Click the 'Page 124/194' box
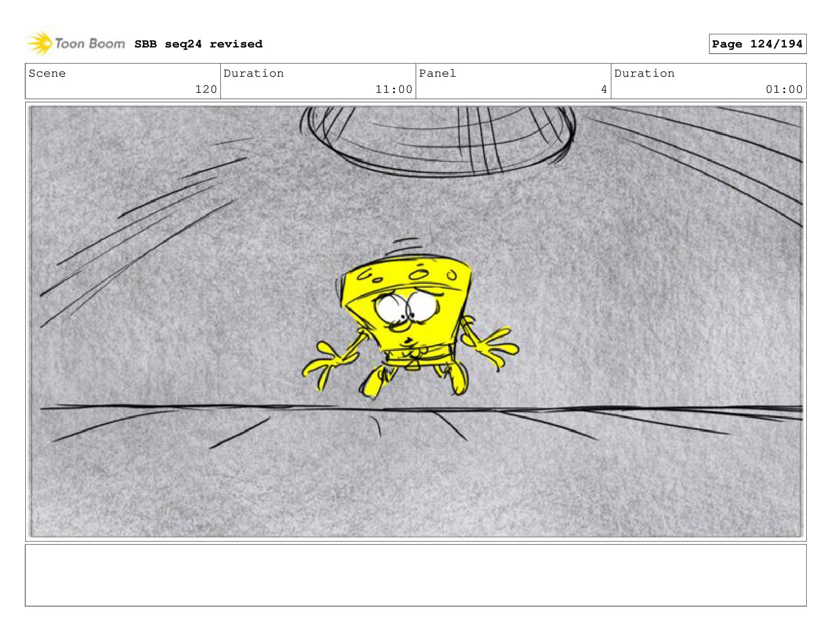This screenshot has height=644, width=832. point(757,44)
